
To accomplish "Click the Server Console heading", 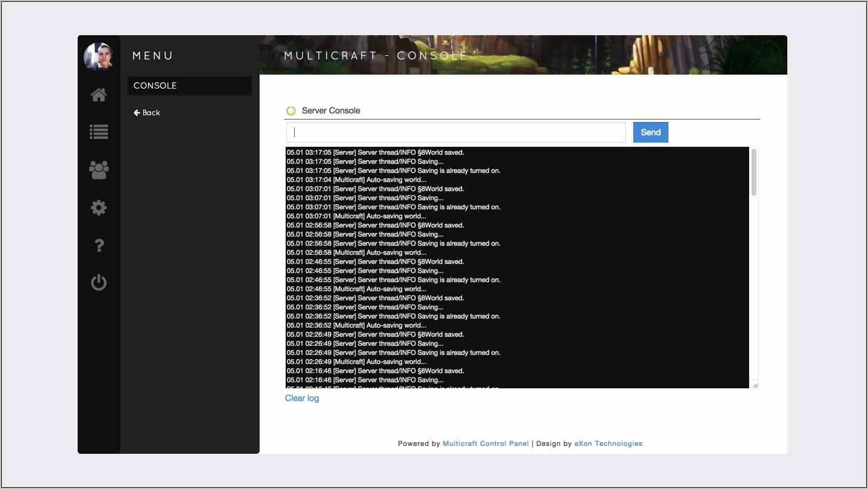I will click(331, 110).
